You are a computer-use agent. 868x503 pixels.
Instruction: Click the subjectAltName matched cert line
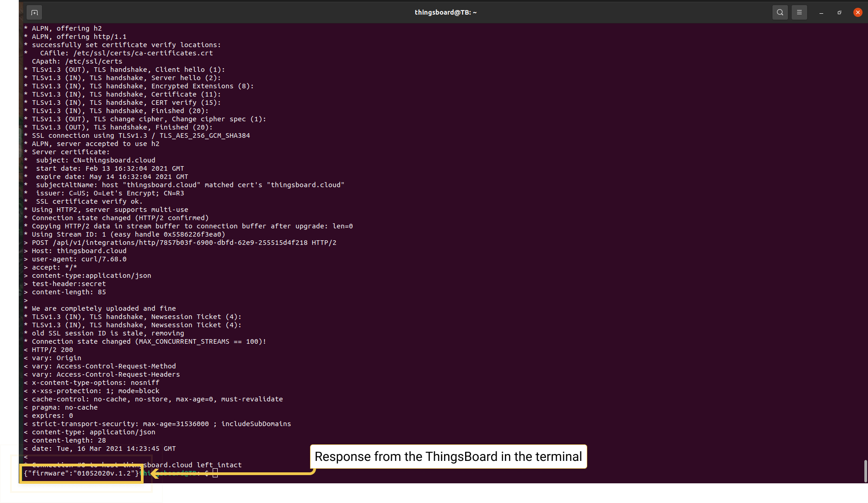pos(184,185)
